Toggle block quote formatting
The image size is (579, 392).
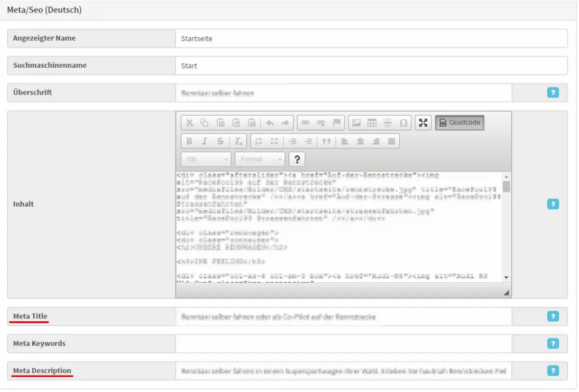point(326,141)
